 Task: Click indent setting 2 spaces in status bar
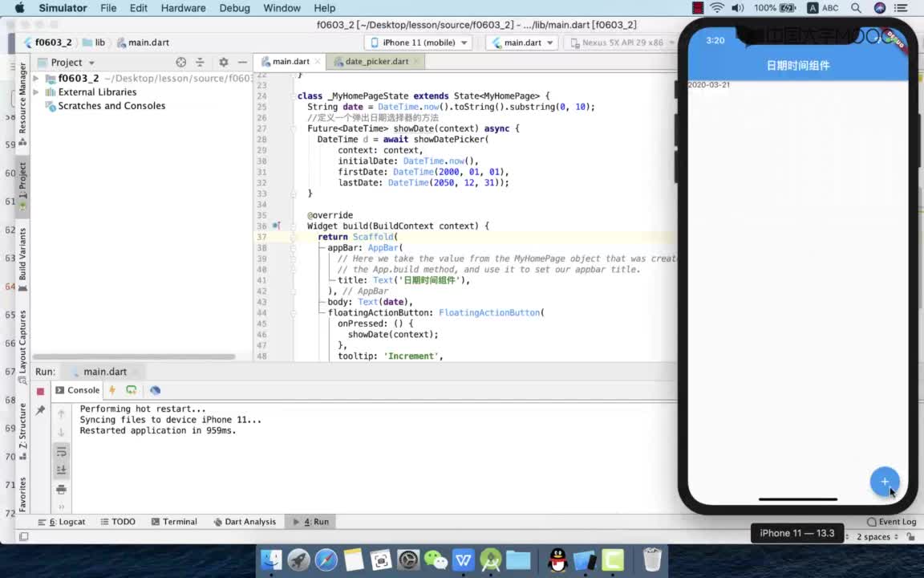coord(877,537)
